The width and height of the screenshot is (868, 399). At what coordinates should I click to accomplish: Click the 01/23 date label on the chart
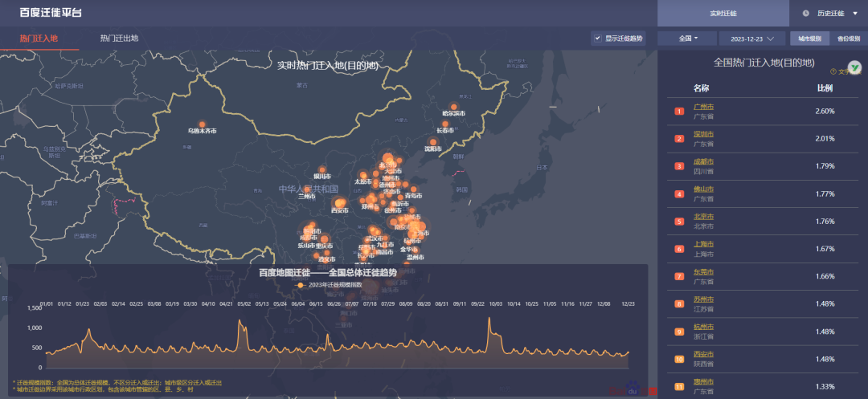82,303
